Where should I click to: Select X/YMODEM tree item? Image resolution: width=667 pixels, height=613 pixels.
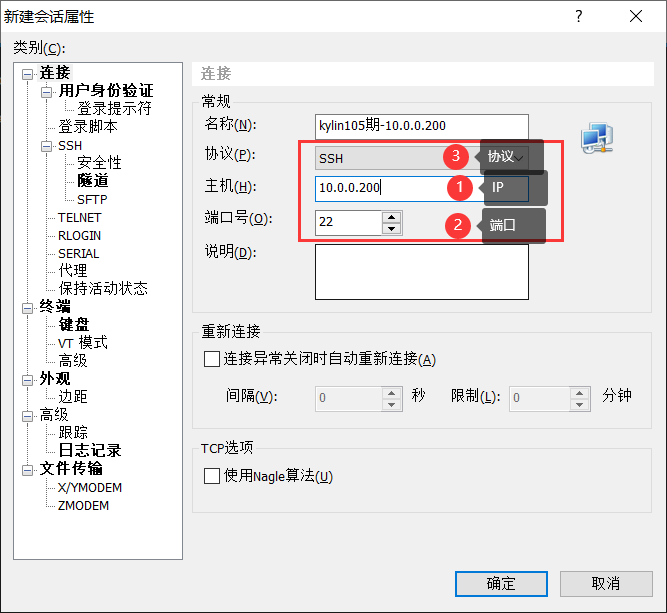coord(90,488)
